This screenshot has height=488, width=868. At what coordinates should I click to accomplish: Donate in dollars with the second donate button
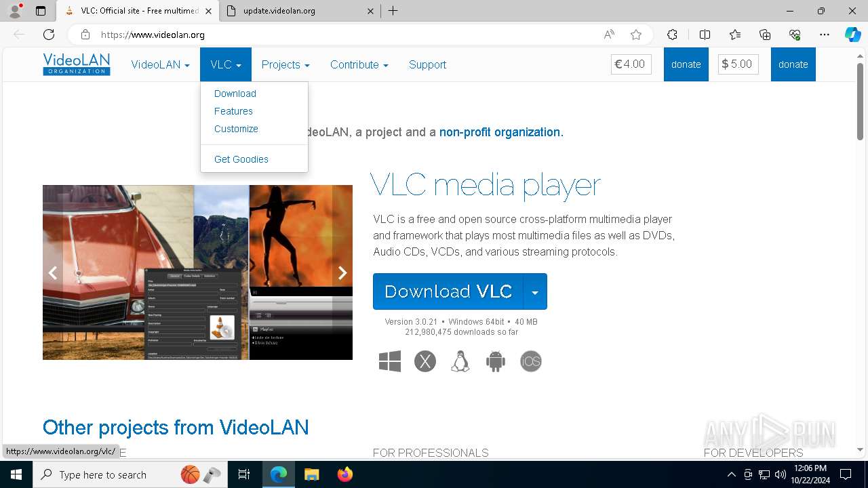(793, 64)
